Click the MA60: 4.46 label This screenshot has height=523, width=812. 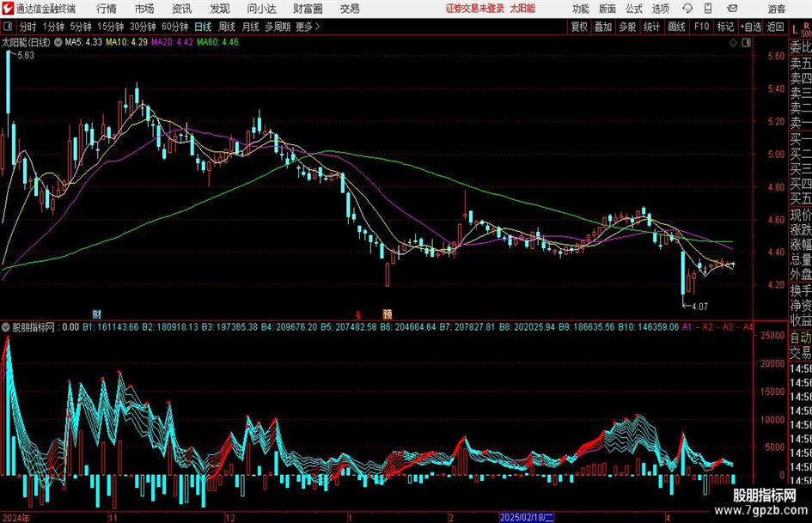click(217, 42)
